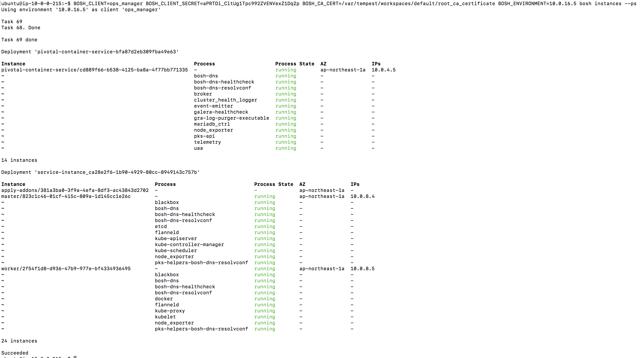Click the IP address 10.0.8.4
The height and width of the screenshot is (358, 644).
point(362,196)
